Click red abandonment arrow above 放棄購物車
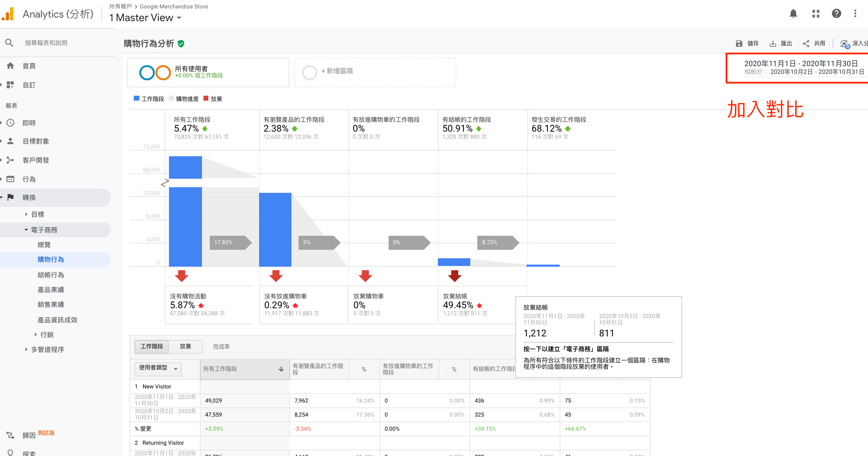 (365, 276)
